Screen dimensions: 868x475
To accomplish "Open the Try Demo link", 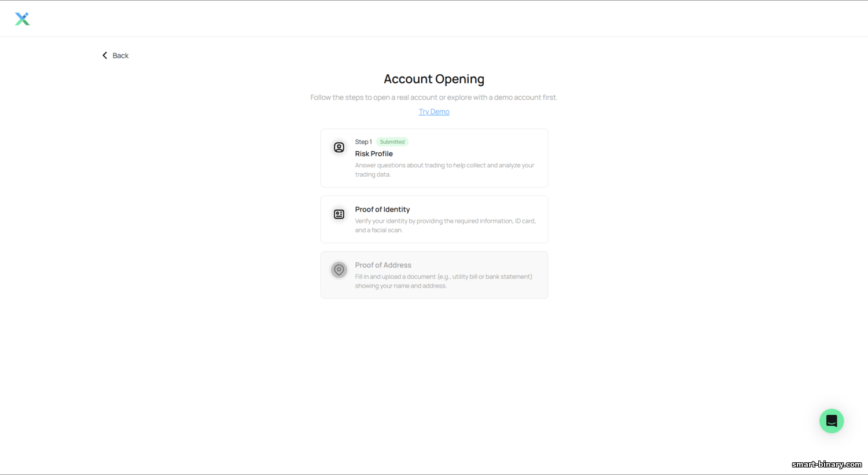I will (434, 112).
